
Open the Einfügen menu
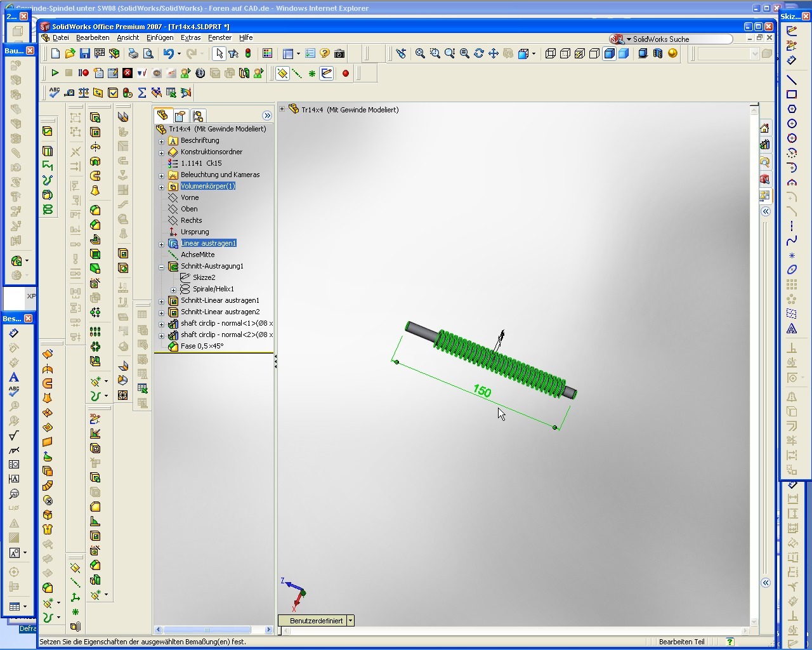(160, 38)
